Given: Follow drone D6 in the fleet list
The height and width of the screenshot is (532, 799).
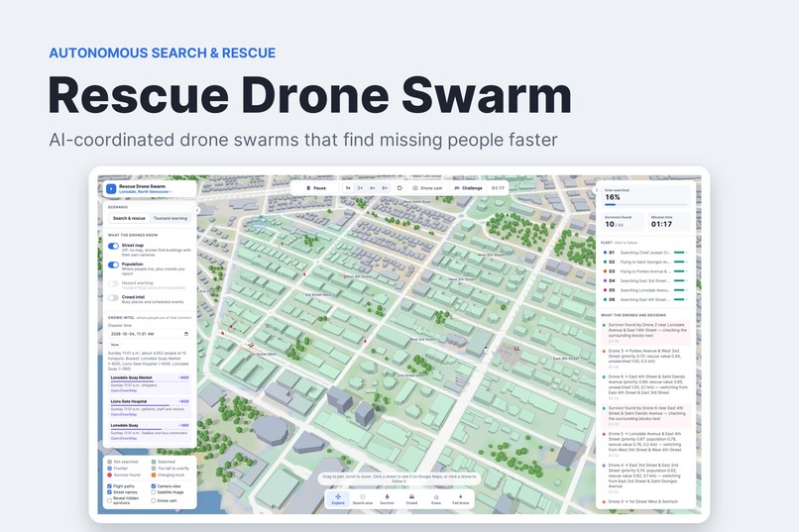Looking at the screenshot, I should point(645,299).
